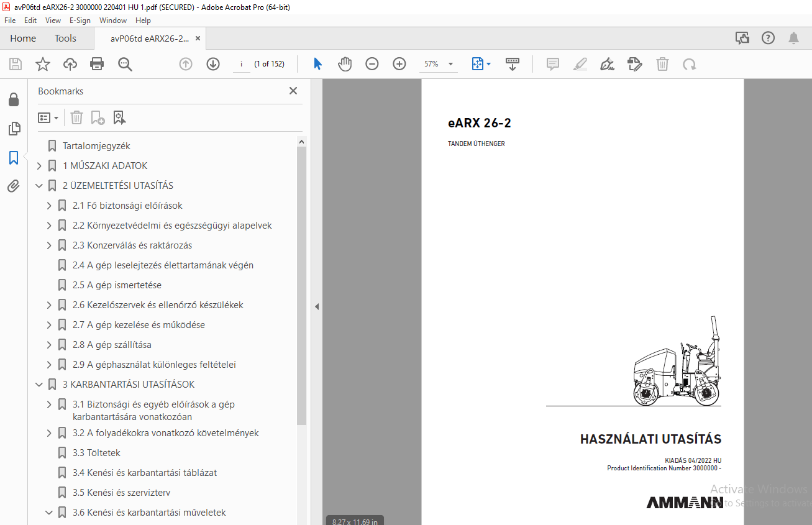The height and width of the screenshot is (525, 812).
Task: Expand 2.1 Fő biztonsági előírások
Action: [x=49, y=206]
